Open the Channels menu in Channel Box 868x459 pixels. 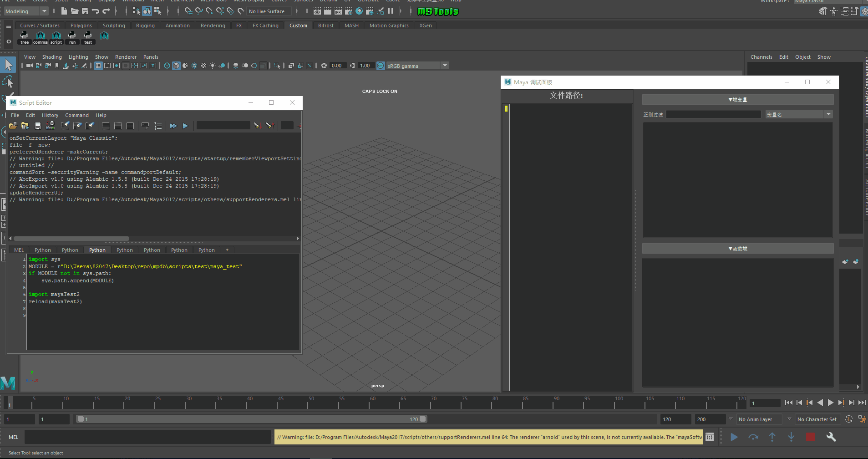761,57
